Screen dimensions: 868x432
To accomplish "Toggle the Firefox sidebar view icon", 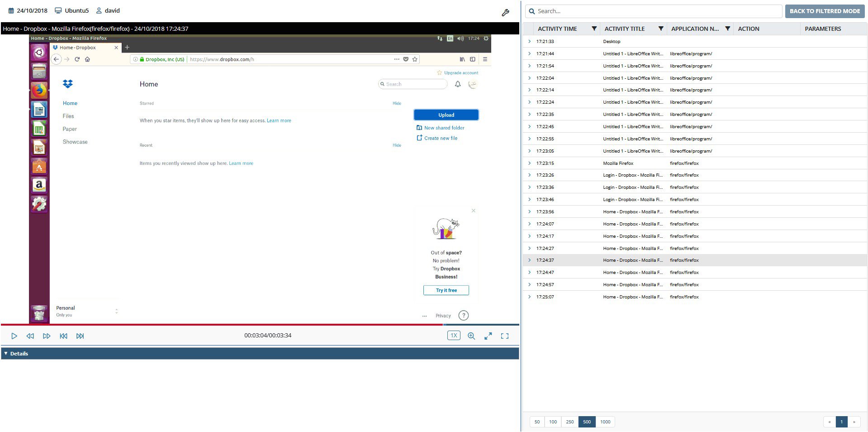I will pos(473,59).
